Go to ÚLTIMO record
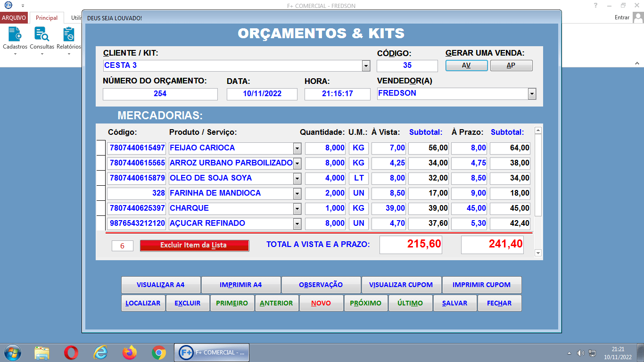This screenshot has height=362, width=644. pyautogui.click(x=410, y=304)
